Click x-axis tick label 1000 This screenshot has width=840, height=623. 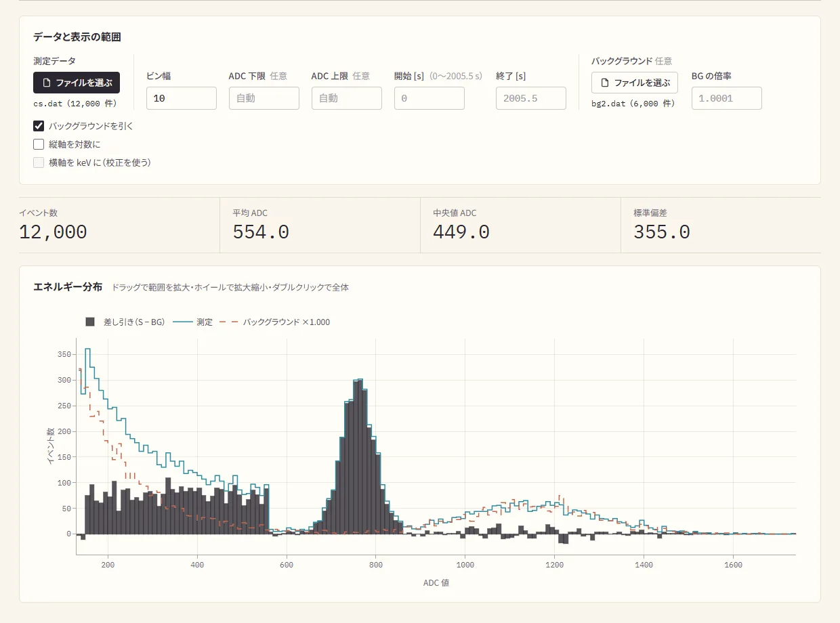click(x=465, y=564)
